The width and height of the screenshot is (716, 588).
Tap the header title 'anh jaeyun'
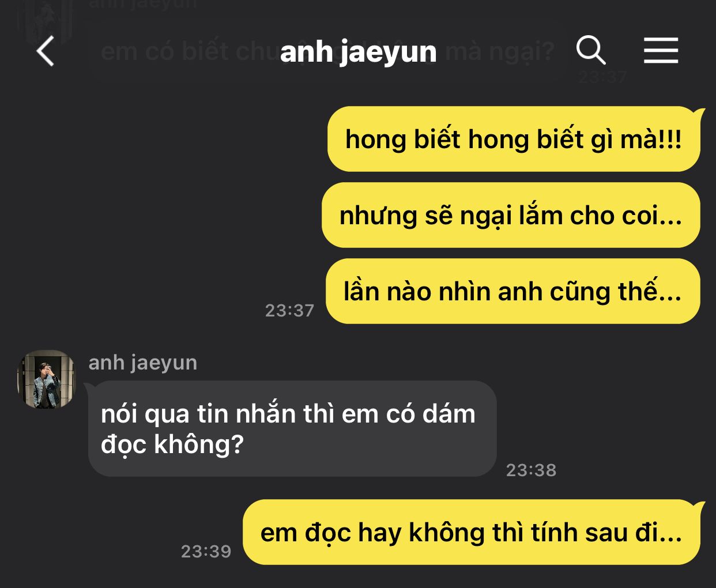point(358,52)
